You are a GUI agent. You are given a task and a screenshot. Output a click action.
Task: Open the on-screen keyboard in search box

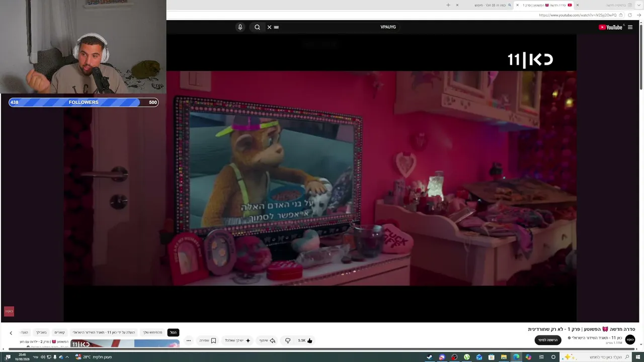[x=276, y=27]
